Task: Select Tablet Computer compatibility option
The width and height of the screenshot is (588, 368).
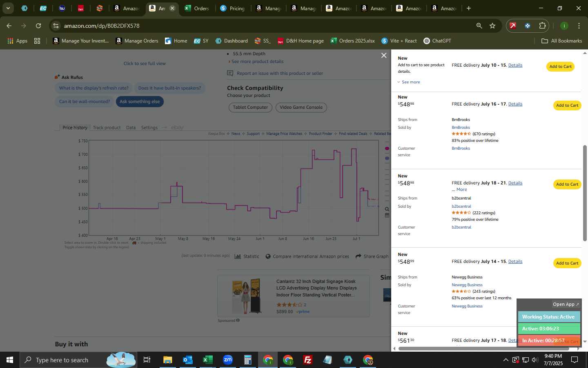Action: (x=250, y=108)
